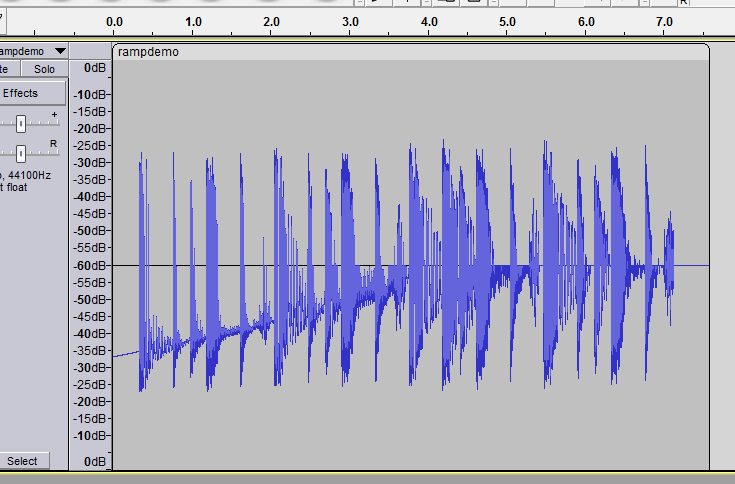Open the rampdemo track name dropdown menu
The height and width of the screenshot is (484, 735).
click(x=60, y=51)
